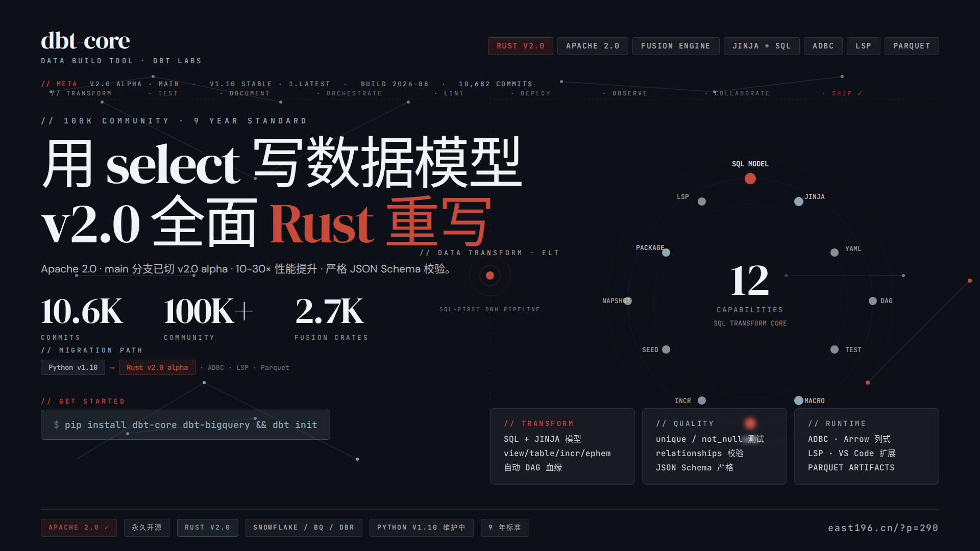Click the ADBC header tag
The width and height of the screenshot is (980, 551).
pyautogui.click(x=823, y=46)
